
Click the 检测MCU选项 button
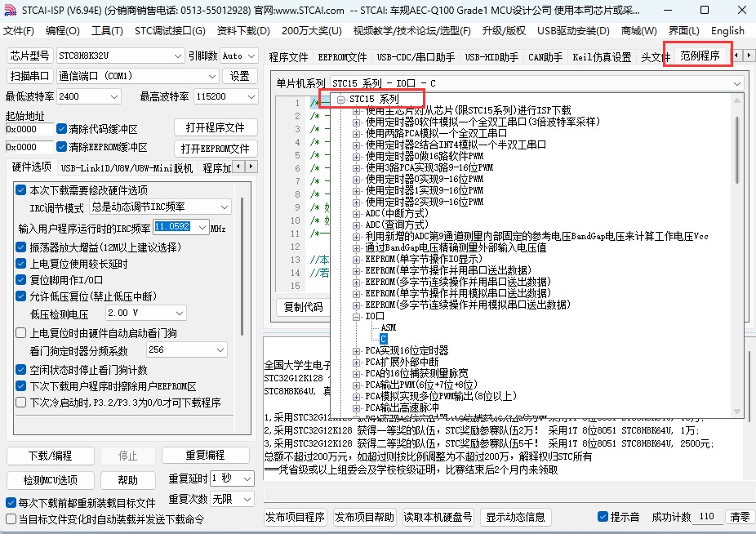(50, 480)
